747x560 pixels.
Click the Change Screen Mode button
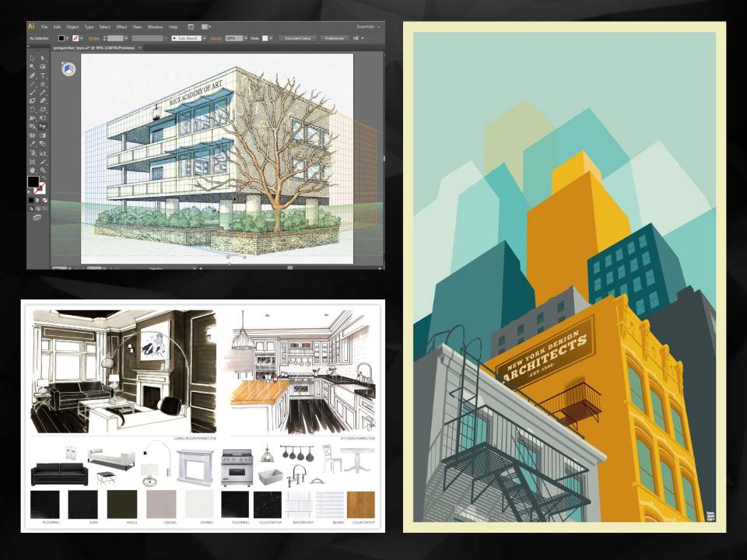(x=37, y=218)
